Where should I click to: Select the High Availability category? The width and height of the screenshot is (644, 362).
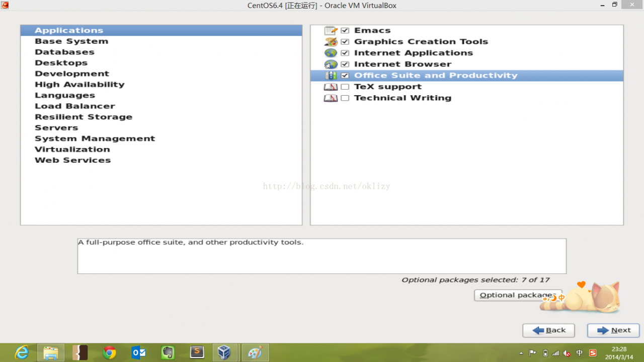(161, 85)
